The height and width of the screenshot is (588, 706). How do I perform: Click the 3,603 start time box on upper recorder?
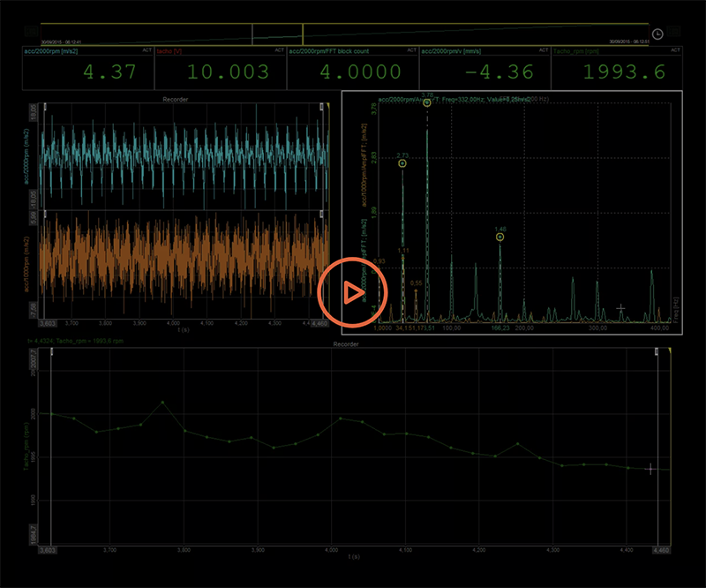50,324
